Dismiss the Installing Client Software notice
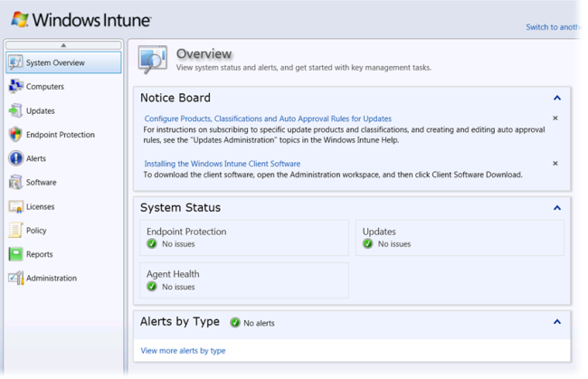Screen dimensions: 588x379 click(555, 164)
